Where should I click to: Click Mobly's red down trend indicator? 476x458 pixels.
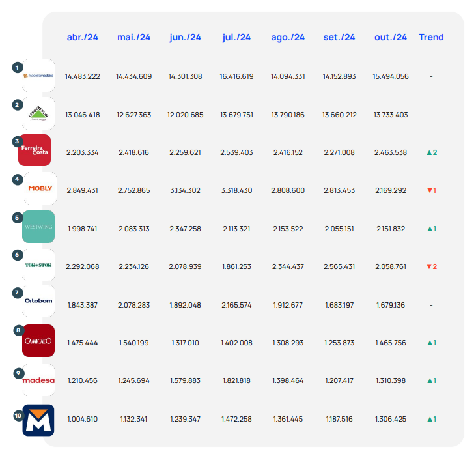coord(431,190)
